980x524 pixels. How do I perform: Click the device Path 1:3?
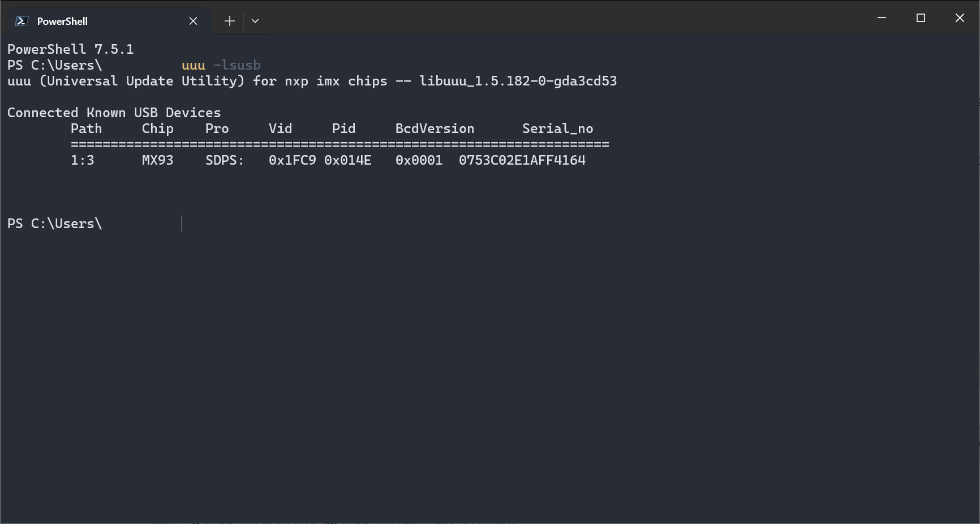click(x=83, y=160)
